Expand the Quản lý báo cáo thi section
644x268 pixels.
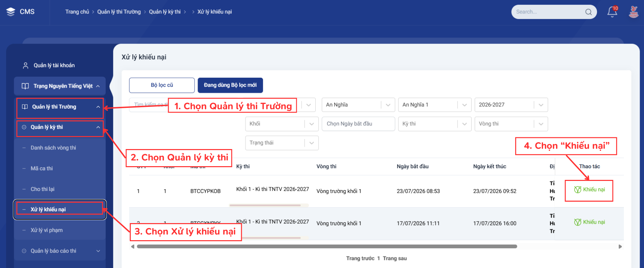98,251
